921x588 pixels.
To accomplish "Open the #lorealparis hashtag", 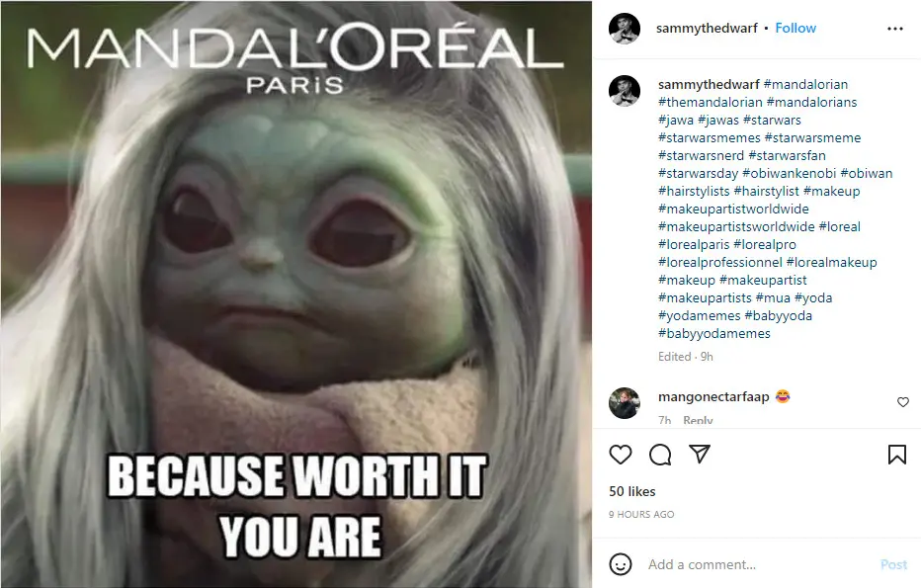I will click(x=694, y=245).
